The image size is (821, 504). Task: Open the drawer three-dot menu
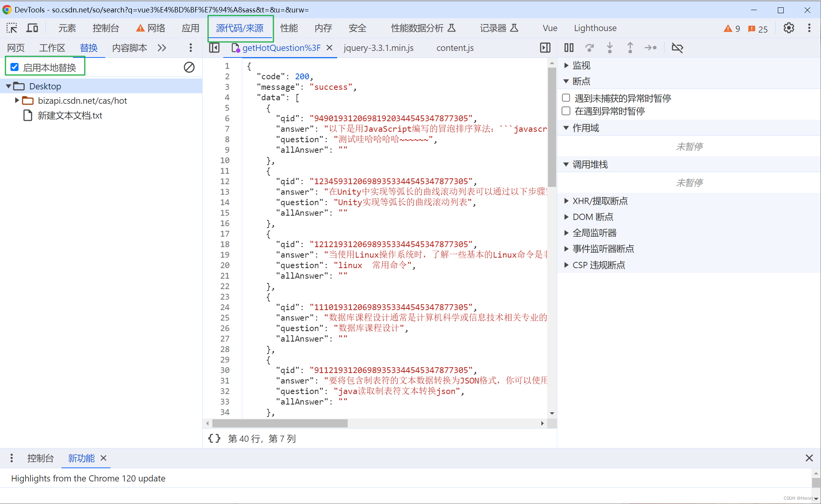(x=12, y=458)
